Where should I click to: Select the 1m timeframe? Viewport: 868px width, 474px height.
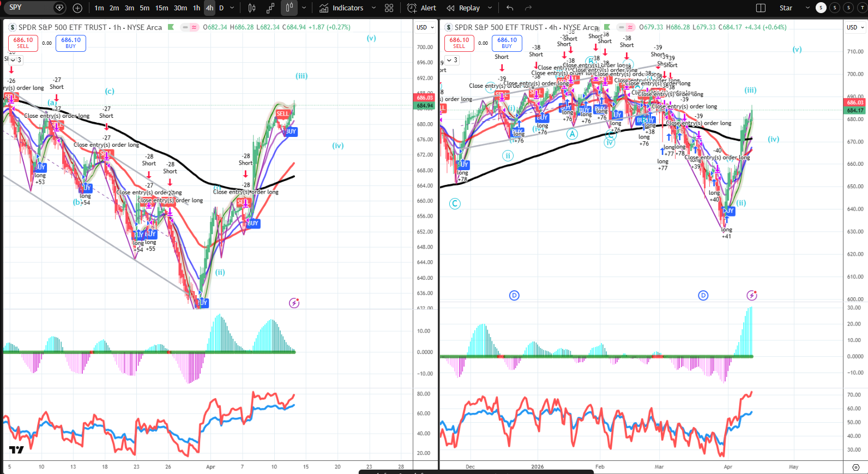click(99, 8)
